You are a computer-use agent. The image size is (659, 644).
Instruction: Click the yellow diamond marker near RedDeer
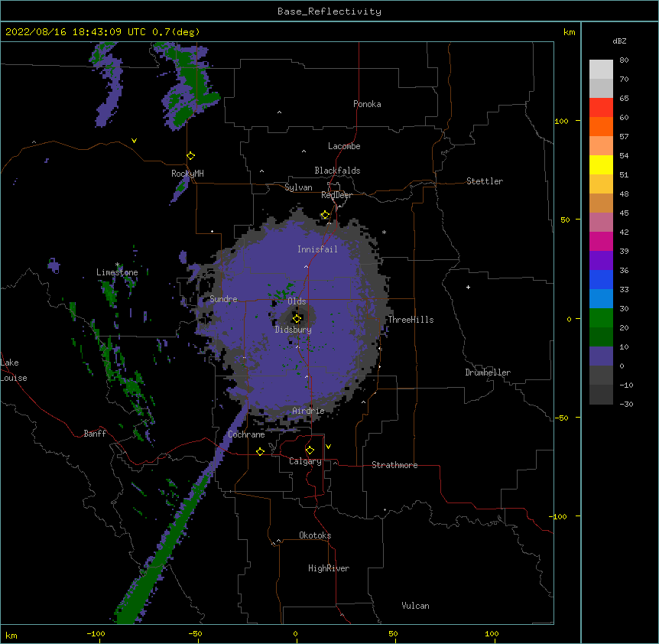(x=326, y=215)
